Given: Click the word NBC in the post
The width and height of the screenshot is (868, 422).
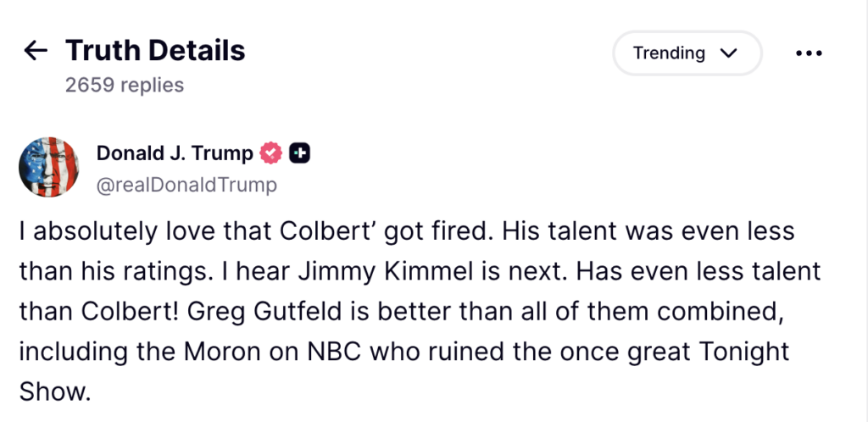Looking at the screenshot, I should 335,352.
